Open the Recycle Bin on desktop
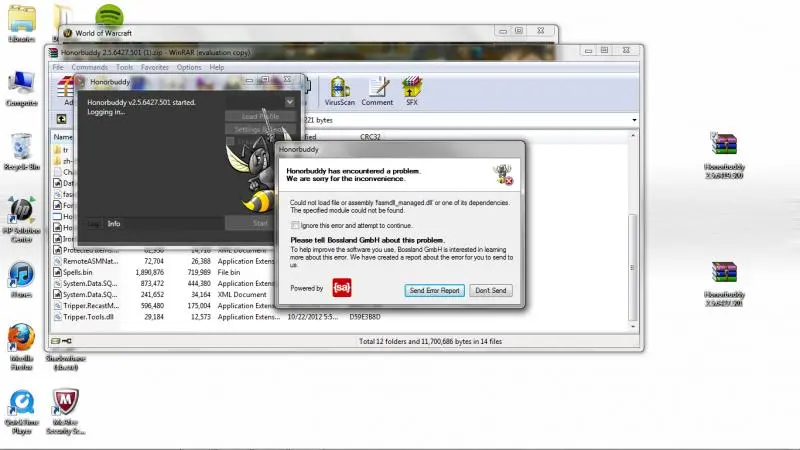Viewport: 800px width, 450px height. [x=21, y=152]
